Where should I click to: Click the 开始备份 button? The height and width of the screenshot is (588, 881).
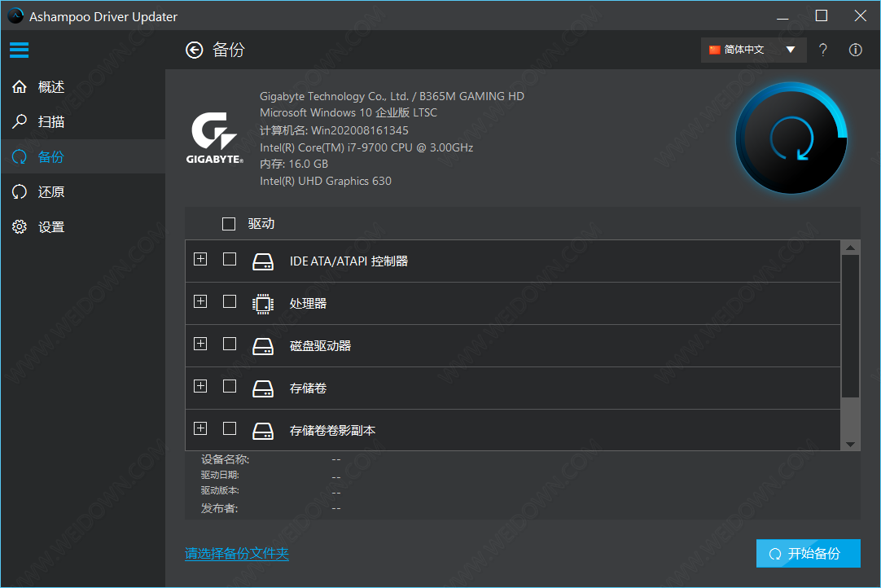click(x=808, y=554)
